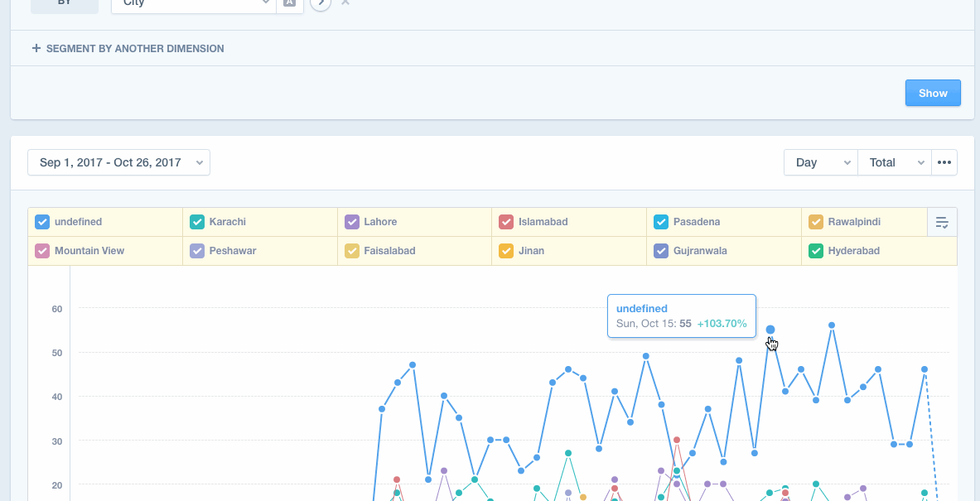
Task: Click the legend select-all list icon
Action: [x=942, y=222]
